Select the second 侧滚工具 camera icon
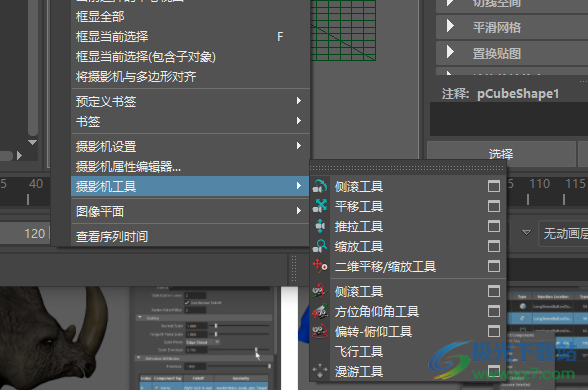Image resolution: width=588 pixels, height=390 pixels. point(320,291)
